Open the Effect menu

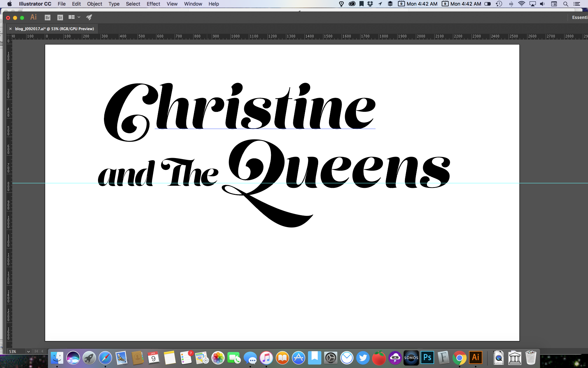click(x=153, y=4)
